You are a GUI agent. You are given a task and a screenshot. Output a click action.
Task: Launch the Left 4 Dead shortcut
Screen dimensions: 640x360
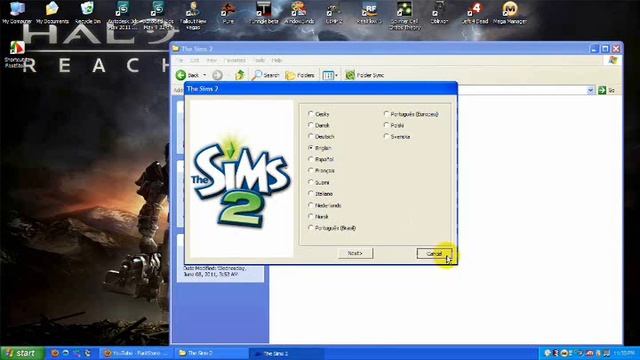[475, 13]
